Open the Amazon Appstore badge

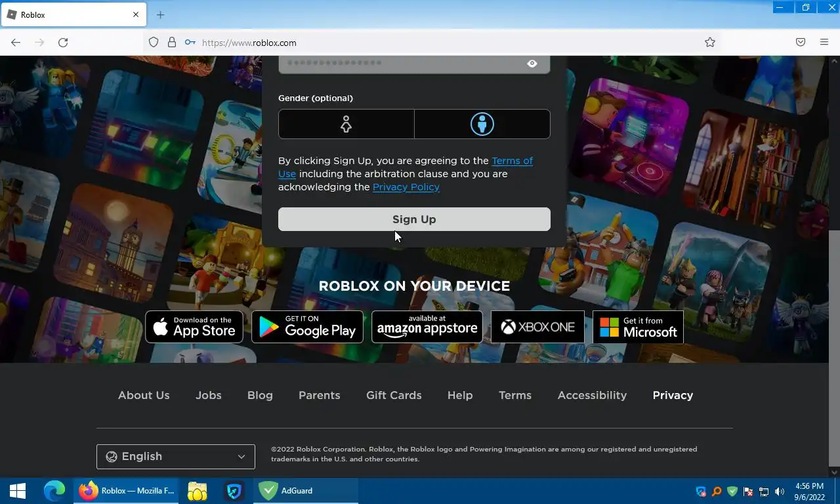coord(427,327)
